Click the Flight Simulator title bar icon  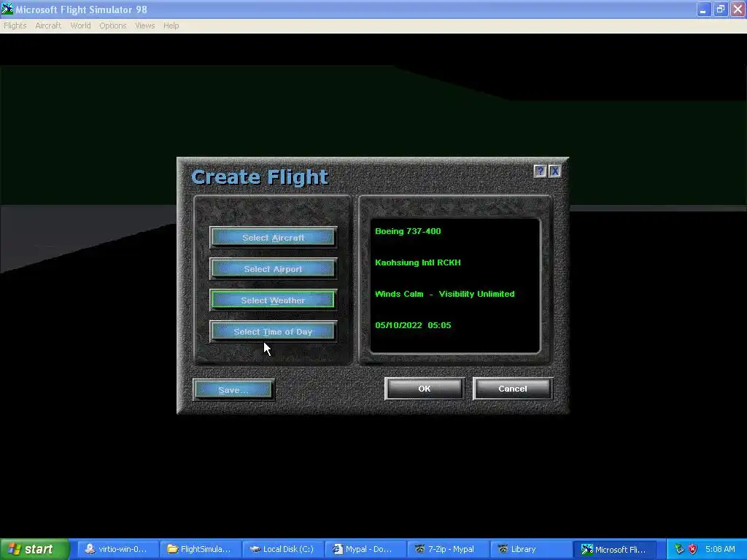click(x=7, y=9)
